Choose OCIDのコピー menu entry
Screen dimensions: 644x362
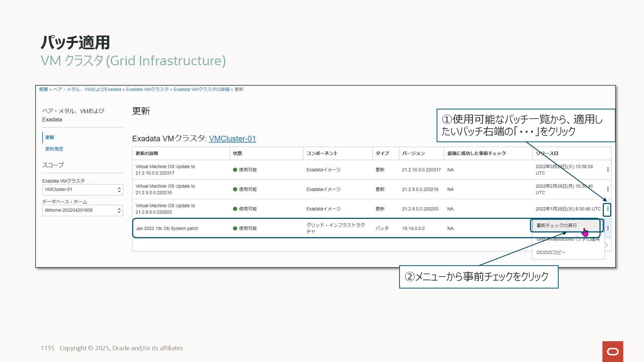pyautogui.click(x=551, y=252)
